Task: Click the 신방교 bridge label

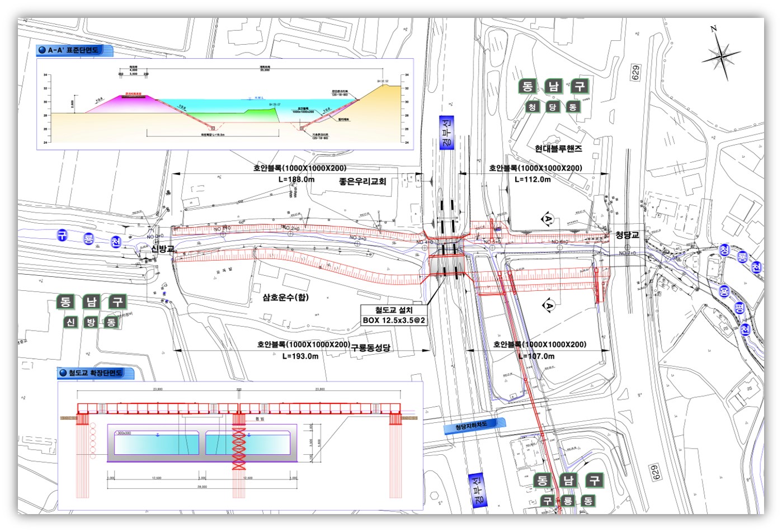Action: pos(162,248)
